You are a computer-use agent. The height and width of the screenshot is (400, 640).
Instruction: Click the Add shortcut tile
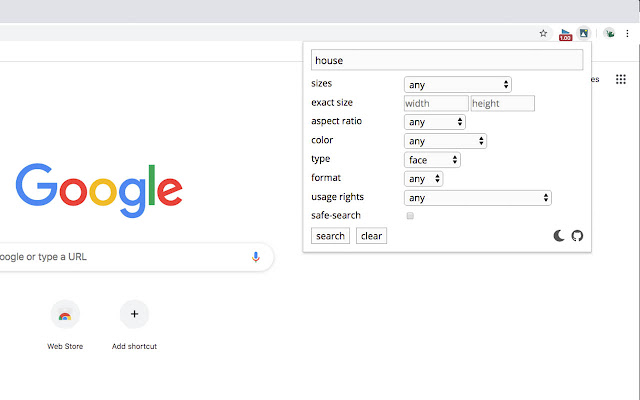(x=134, y=315)
